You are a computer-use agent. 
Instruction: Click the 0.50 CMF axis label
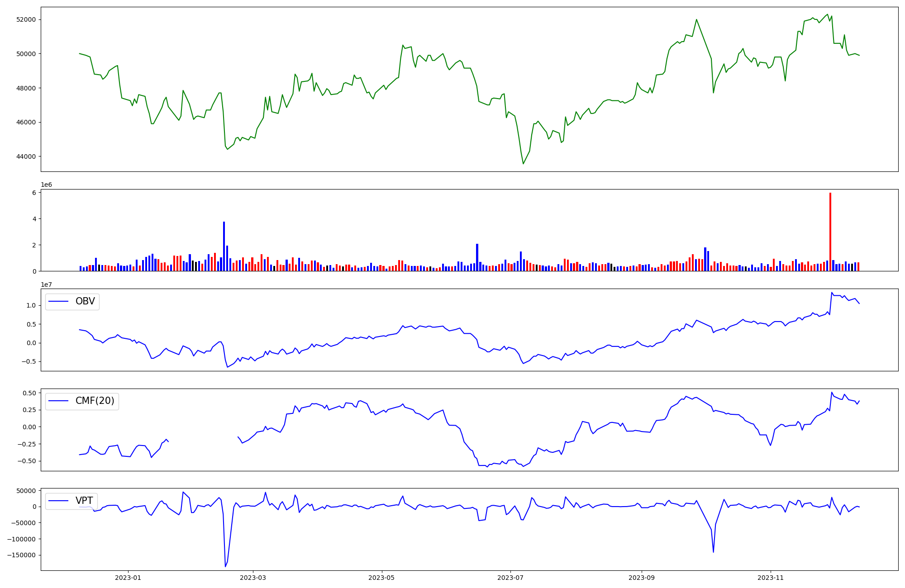coord(29,393)
